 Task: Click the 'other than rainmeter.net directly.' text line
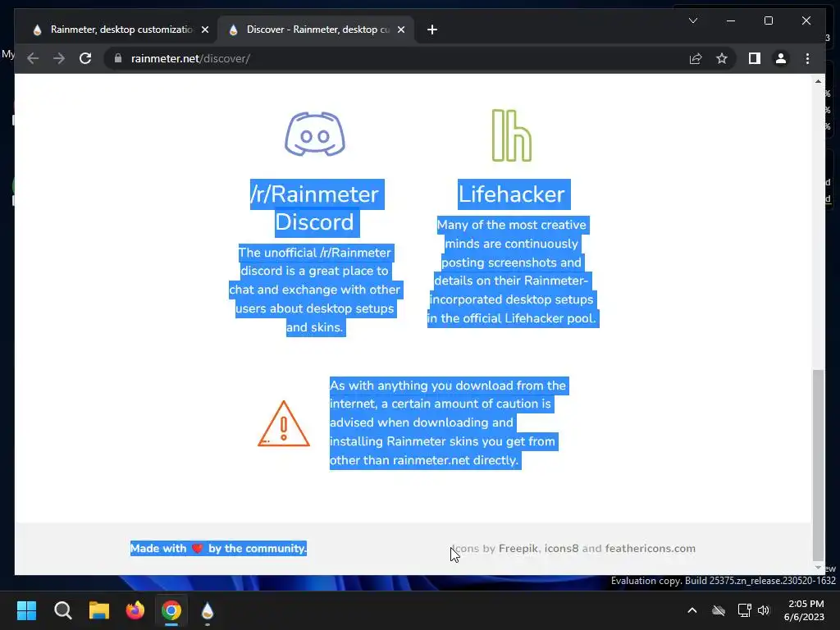[x=424, y=460]
